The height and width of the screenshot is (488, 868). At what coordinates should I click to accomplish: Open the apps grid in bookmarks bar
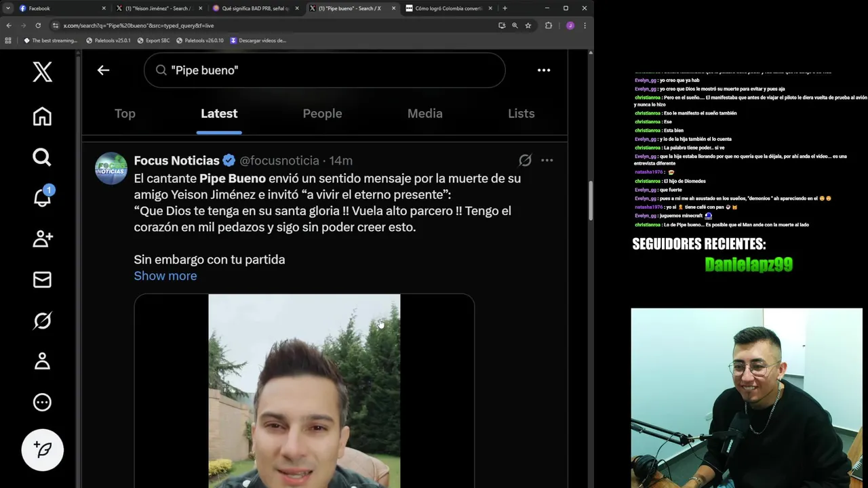click(x=8, y=41)
